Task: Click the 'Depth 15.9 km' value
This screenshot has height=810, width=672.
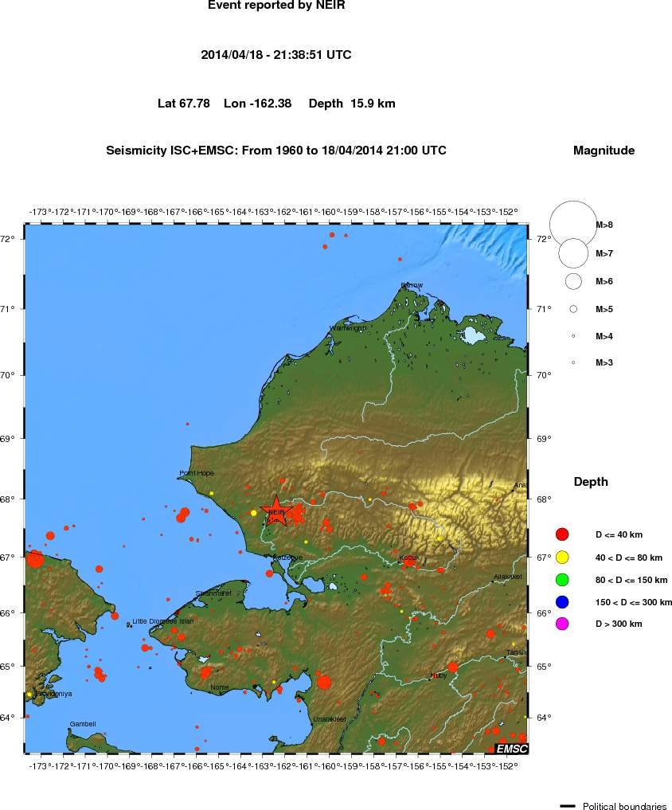Action: (352, 104)
